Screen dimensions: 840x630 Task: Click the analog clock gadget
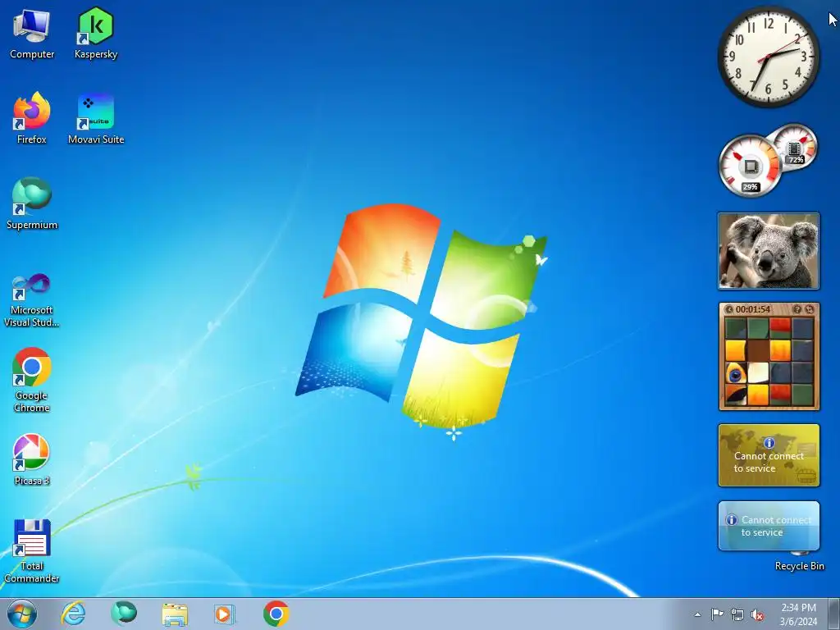tap(768, 57)
